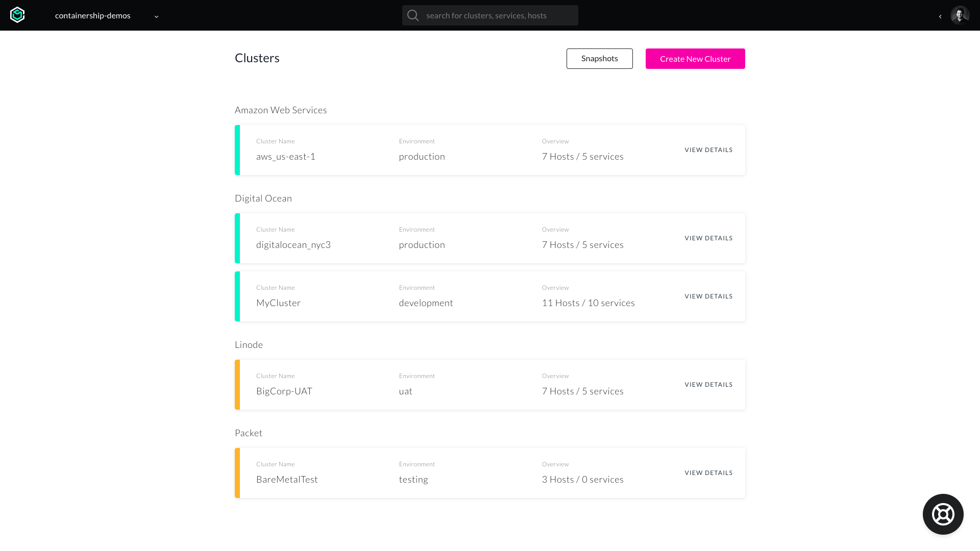The image size is (980, 551).
Task: View details for BigCorp-UAT cluster
Action: [x=708, y=385]
